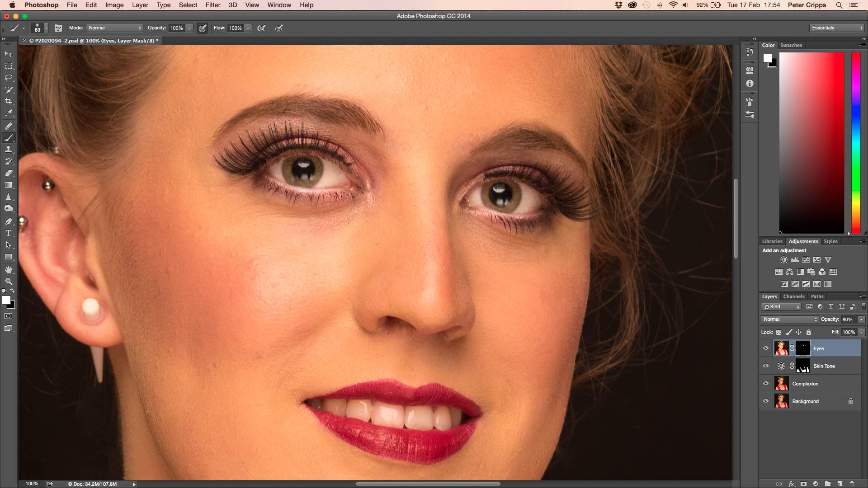
Task: Select the Lasso tool
Action: (9, 78)
